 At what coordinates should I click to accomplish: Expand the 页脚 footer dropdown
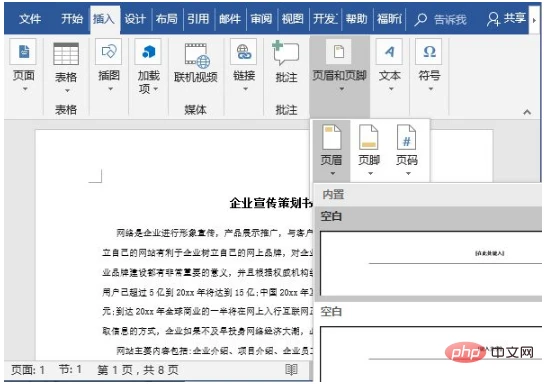coord(369,151)
